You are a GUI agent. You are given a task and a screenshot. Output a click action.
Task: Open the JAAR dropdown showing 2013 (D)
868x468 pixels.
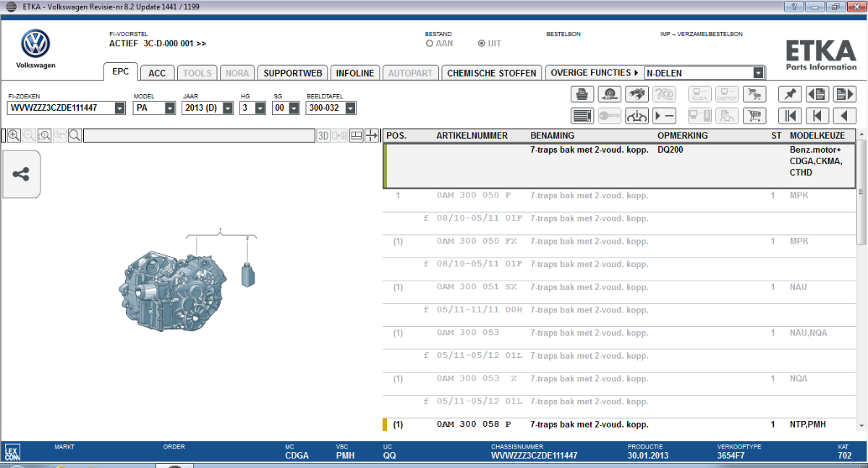tap(227, 108)
